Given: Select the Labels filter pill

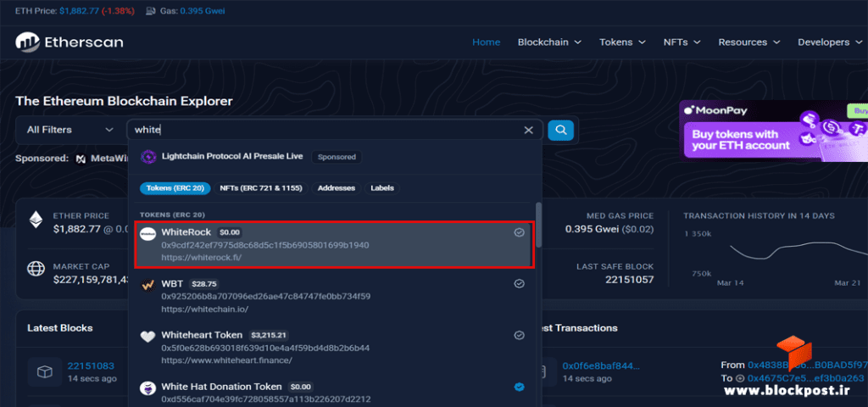Looking at the screenshot, I should coord(382,188).
